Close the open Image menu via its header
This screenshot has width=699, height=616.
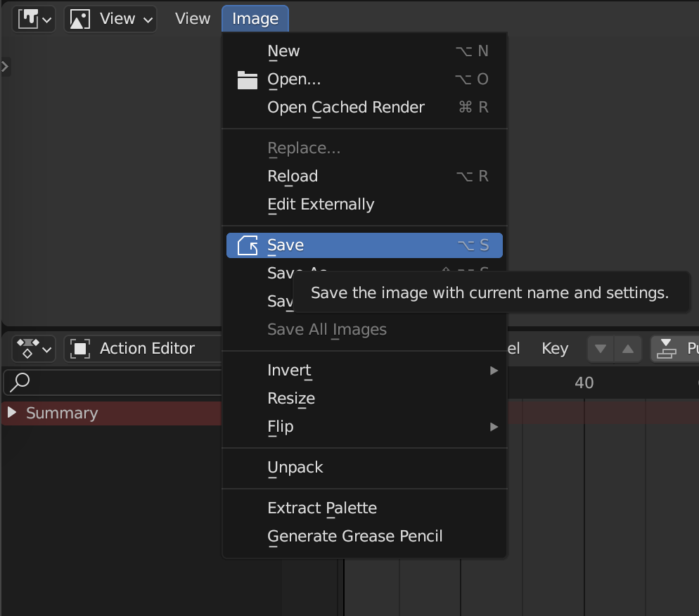[255, 19]
